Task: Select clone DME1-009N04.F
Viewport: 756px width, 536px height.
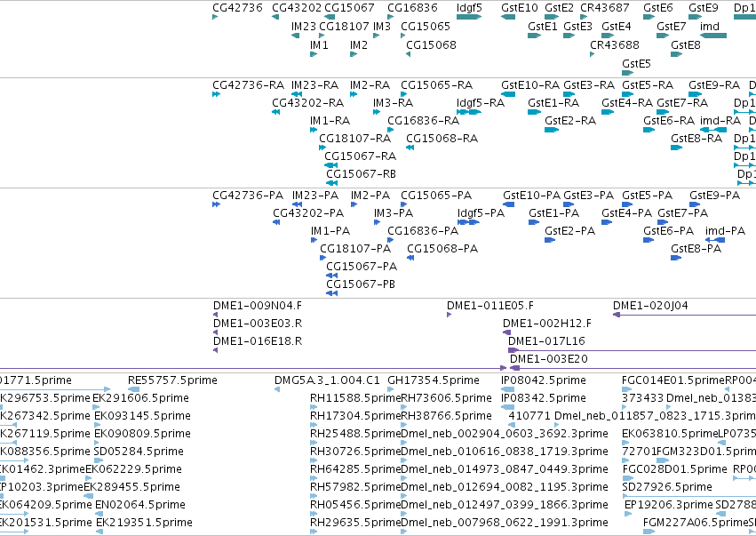Action: [x=257, y=306]
